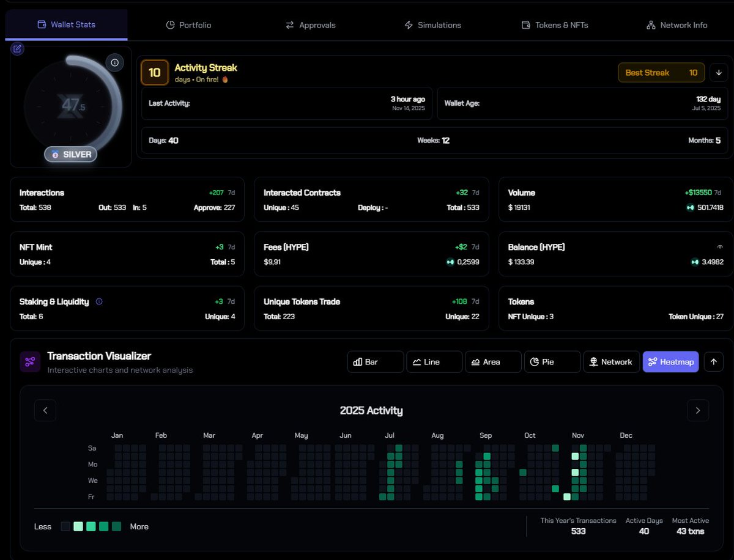This screenshot has width=734, height=560.
Task: Select the Heatmap chart view
Action: 670,362
